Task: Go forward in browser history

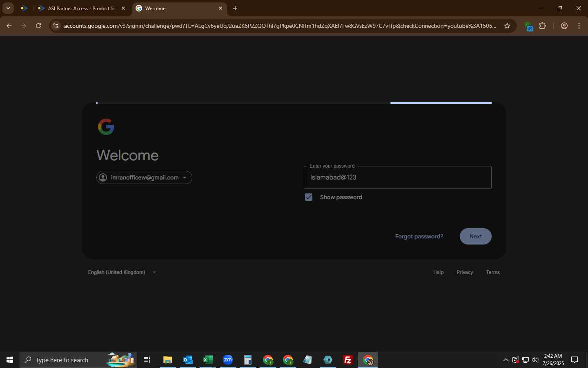Action: point(24,26)
